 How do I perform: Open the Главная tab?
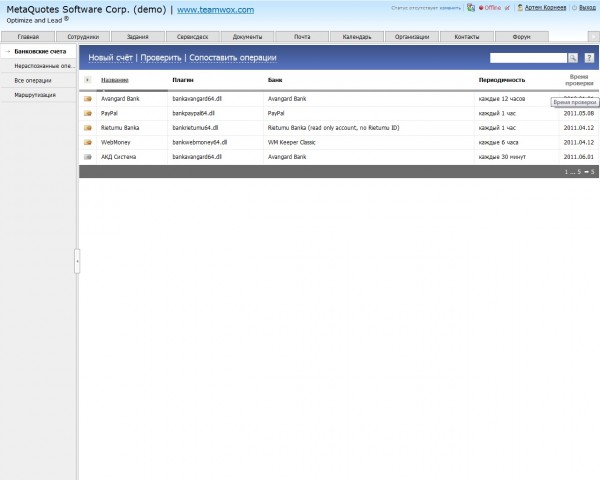[x=28, y=37]
